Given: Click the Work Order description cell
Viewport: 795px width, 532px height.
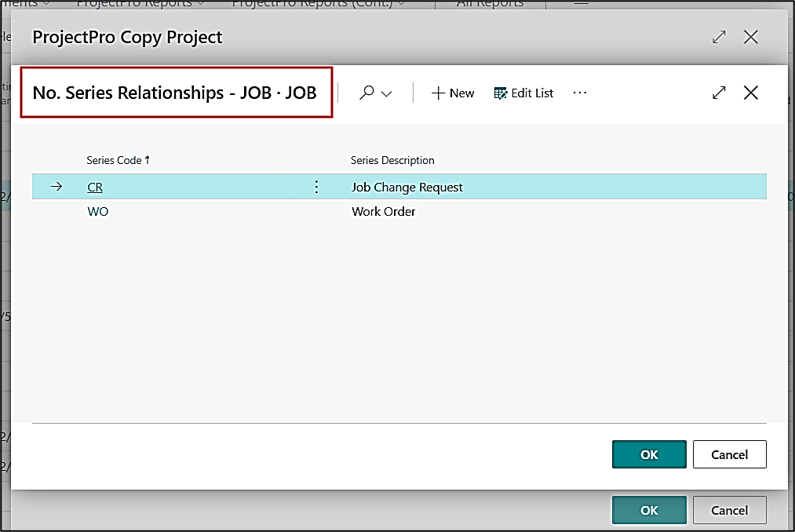Looking at the screenshot, I should point(384,212).
